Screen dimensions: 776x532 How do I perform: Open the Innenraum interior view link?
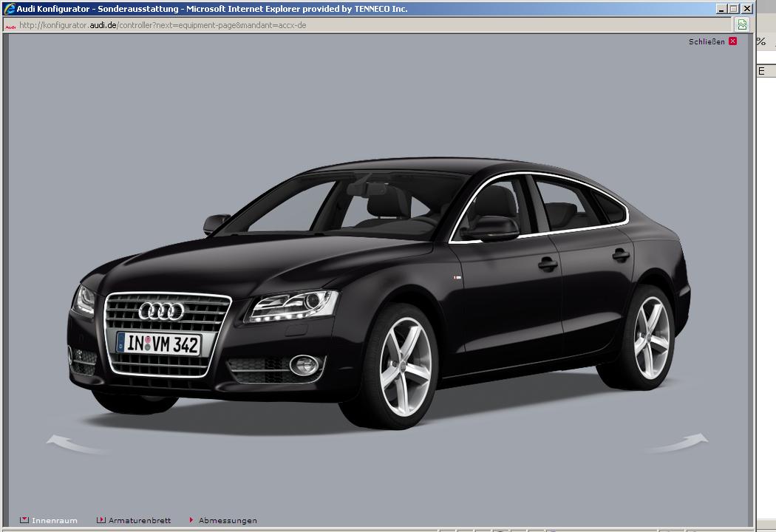[x=54, y=520]
